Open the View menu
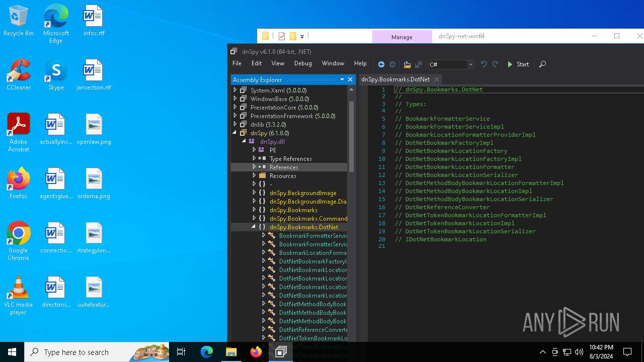Image resolution: width=644 pixels, height=362 pixels. 278,63
